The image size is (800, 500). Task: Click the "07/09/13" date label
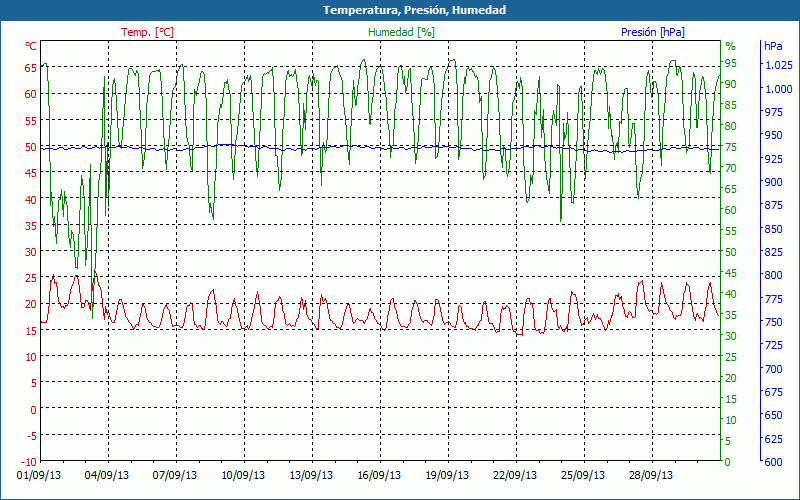click(175, 475)
